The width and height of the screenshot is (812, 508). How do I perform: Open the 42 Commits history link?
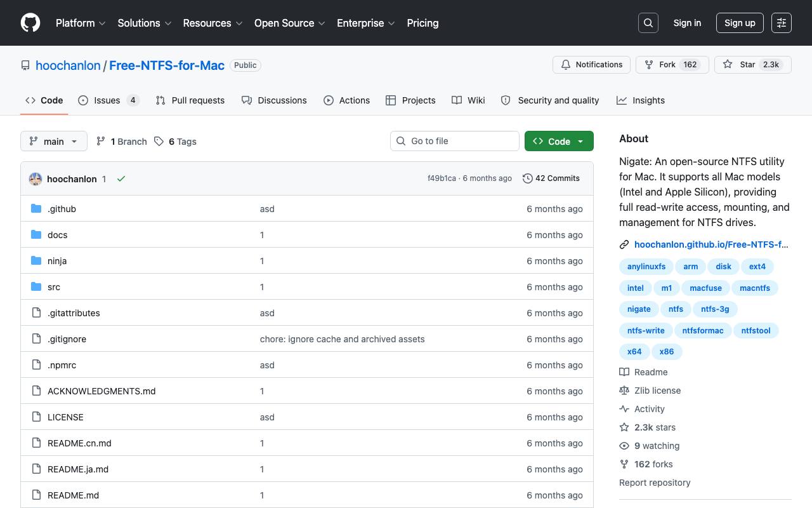pyautogui.click(x=551, y=178)
